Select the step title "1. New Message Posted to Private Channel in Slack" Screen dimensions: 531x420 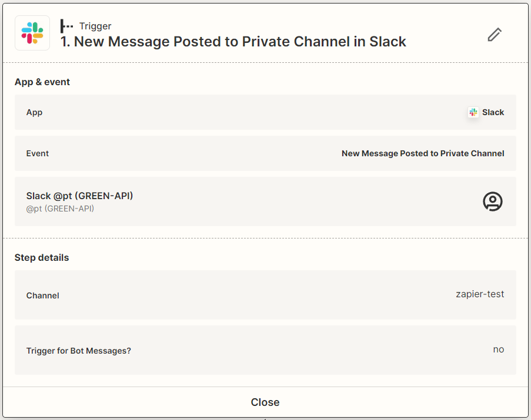pos(233,42)
